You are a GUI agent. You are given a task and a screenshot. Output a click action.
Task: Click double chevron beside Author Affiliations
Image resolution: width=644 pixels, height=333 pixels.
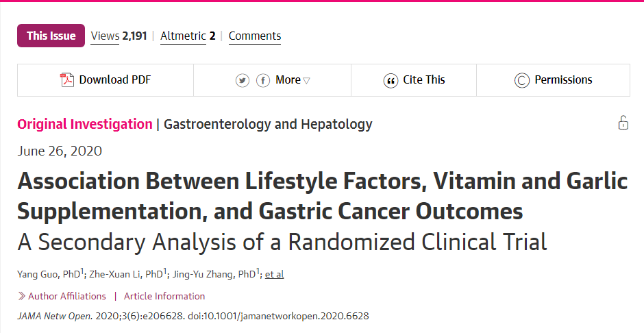(21, 296)
